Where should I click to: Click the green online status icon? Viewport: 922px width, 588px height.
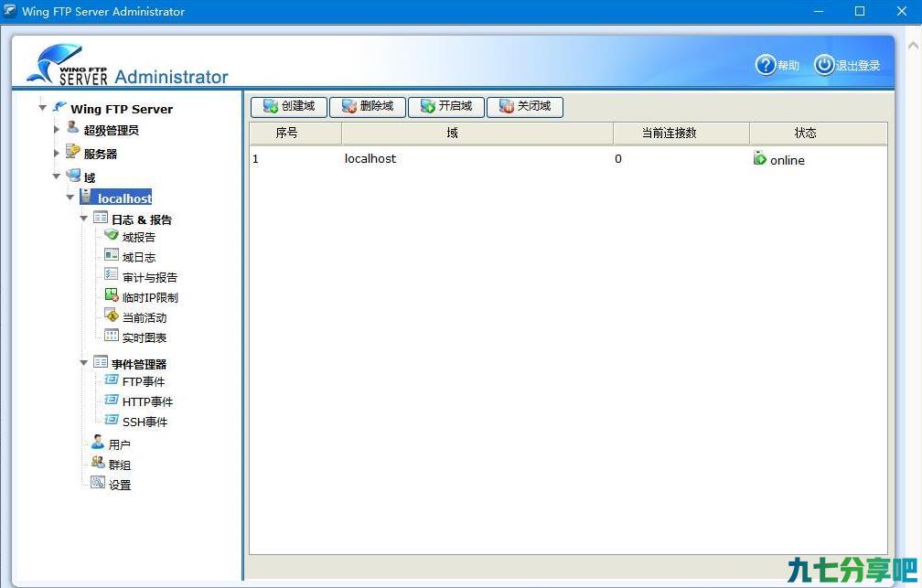click(760, 157)
